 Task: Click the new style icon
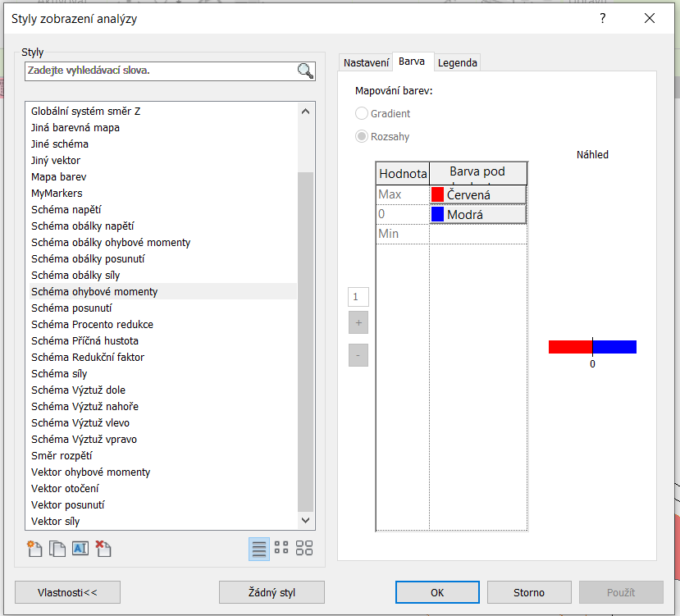pyautogui.click(x=34, y=550)
